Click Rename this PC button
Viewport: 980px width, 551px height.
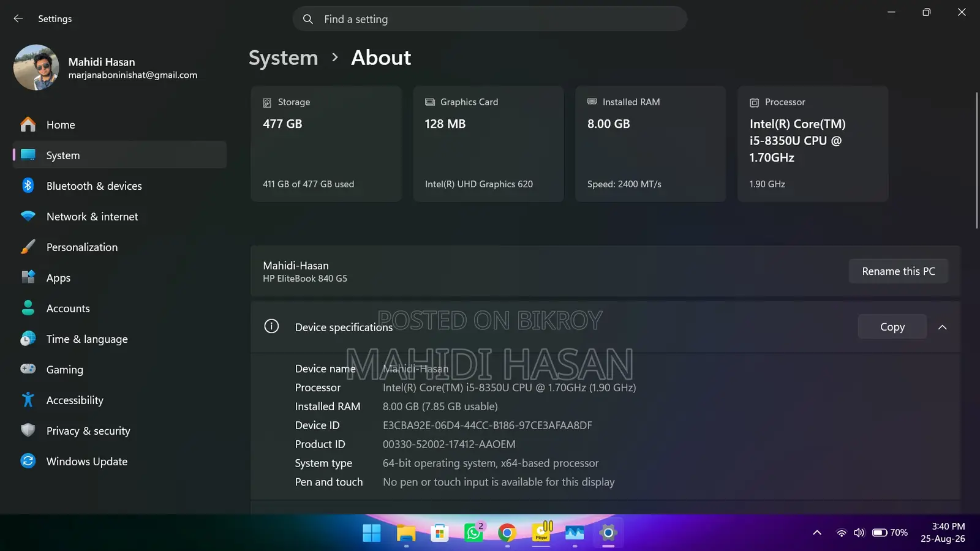(x=899, y=271)
